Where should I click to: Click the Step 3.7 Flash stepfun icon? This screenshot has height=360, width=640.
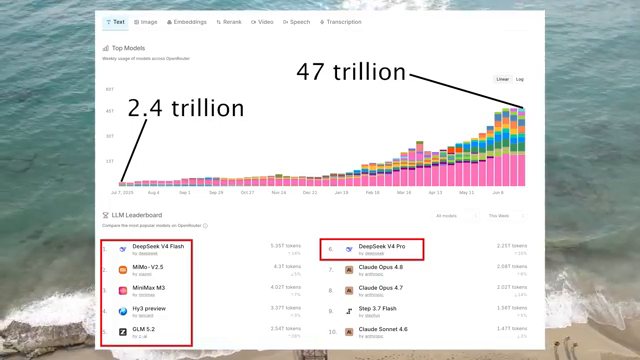pos(349,311)
